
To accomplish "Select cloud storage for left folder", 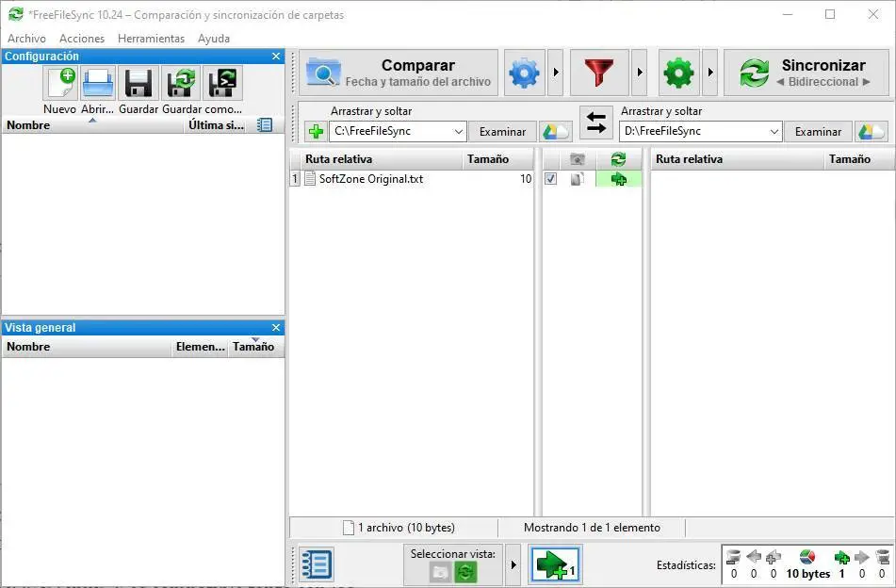I will (556, 131).
